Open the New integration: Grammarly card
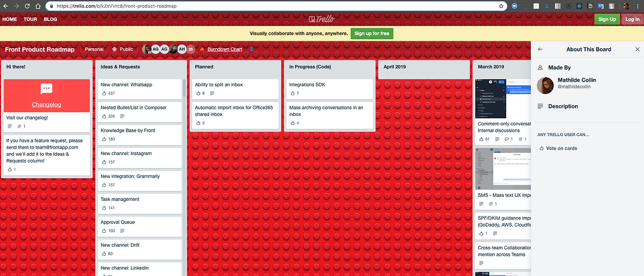644x276 pixels. (x=139, y=180)
